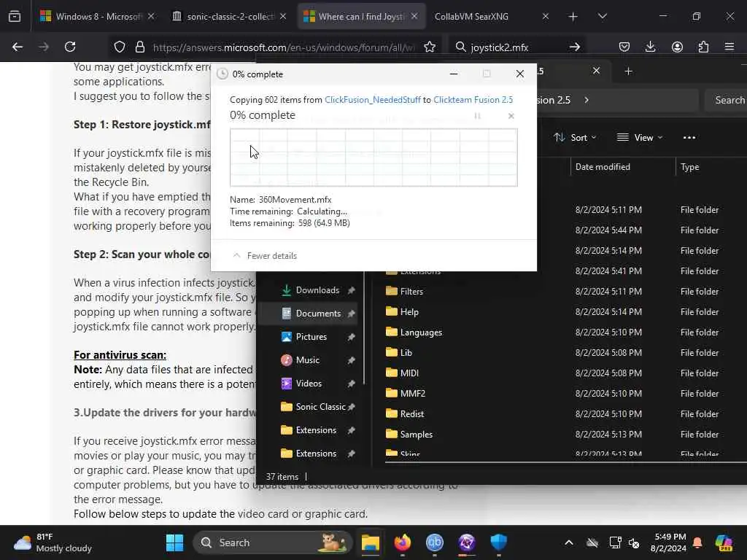This screenshot has height=560, width=747.
Task: Select the MMF2 folder
Action: (406, 393)
